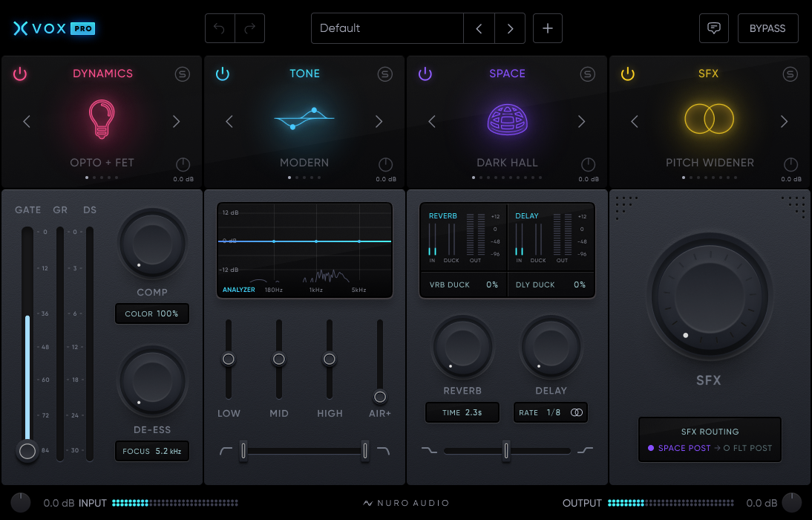Open the feedback chat bubble icon
This screenshot has height=520, width=812.
click(x=714, y=28)
